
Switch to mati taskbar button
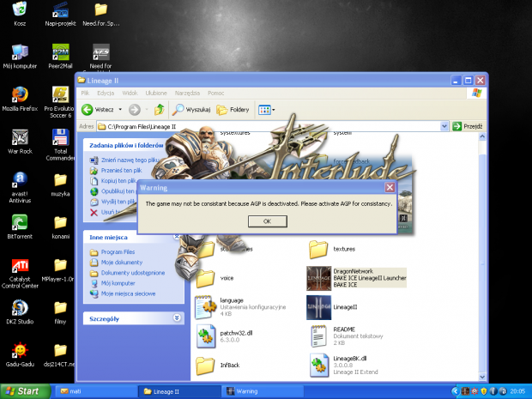click(x=96, y=391)
